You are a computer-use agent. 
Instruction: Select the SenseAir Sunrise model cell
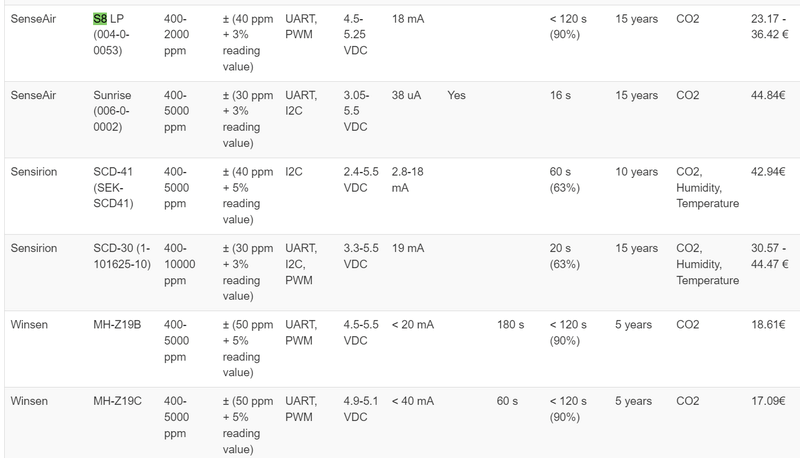pos(112,111)
